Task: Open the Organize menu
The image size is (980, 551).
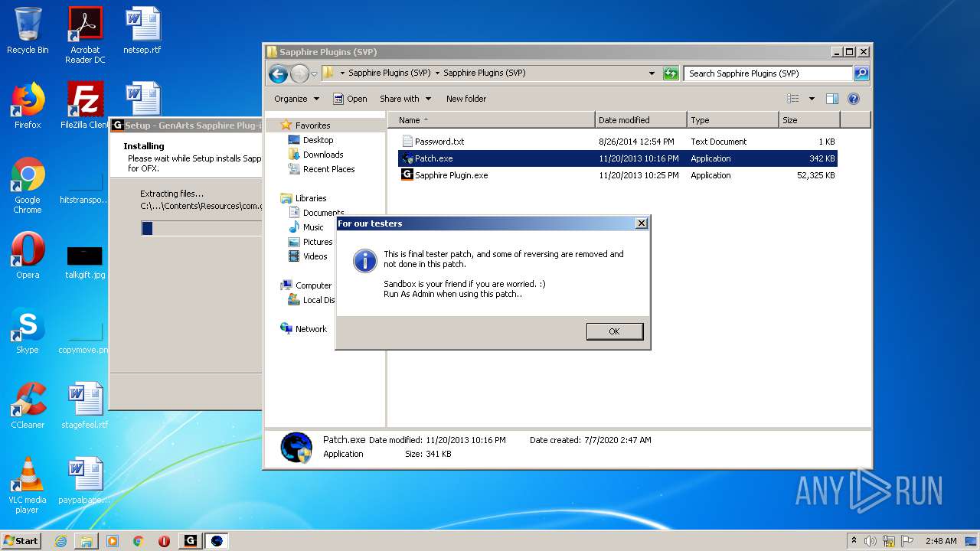Action: coord(296,99)
